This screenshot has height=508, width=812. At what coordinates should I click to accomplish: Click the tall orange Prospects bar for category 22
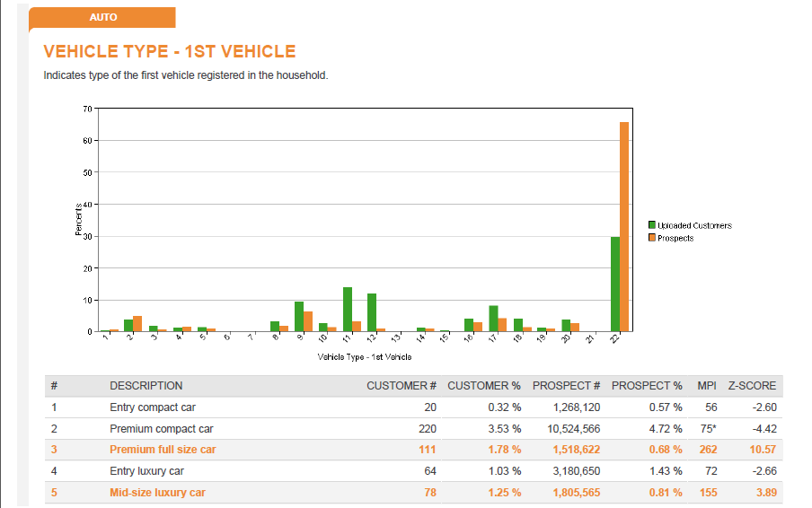[624, 226]
